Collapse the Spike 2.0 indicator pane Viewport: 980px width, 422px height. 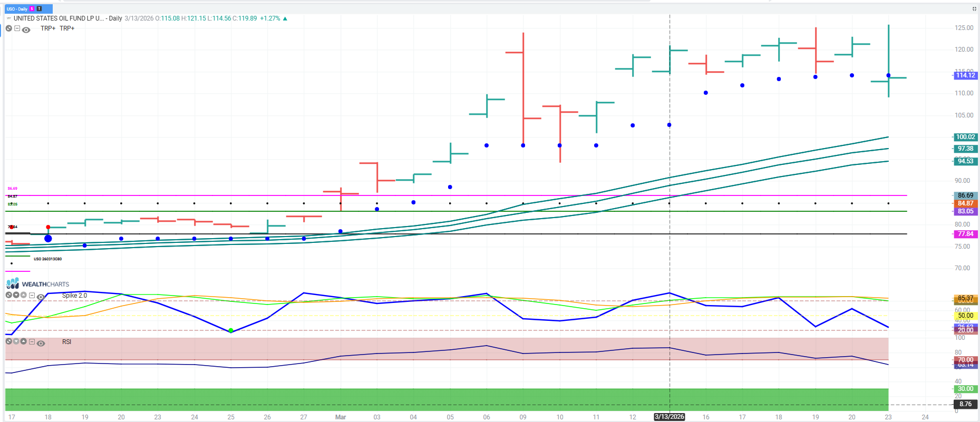point(32,296)
